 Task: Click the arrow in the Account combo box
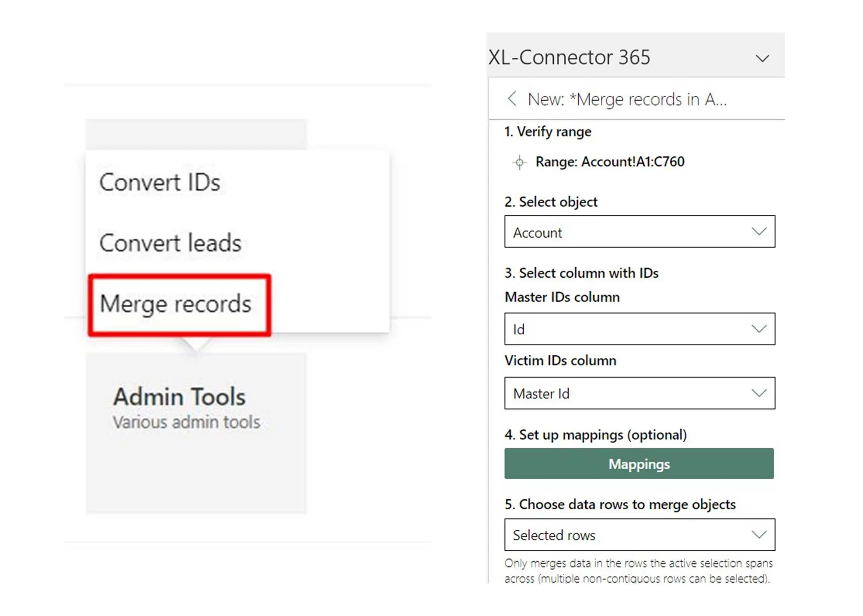point(759,232)
